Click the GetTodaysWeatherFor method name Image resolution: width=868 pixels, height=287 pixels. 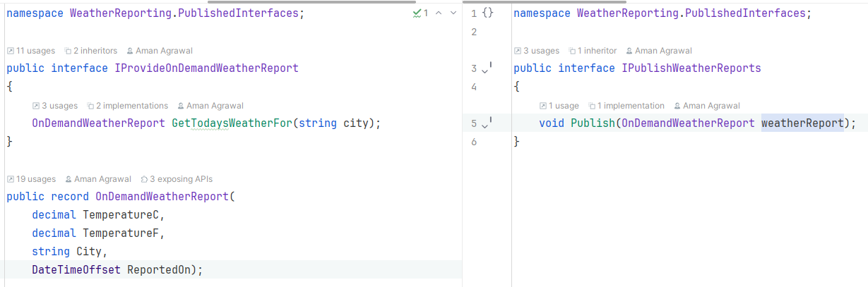(232, 123)
